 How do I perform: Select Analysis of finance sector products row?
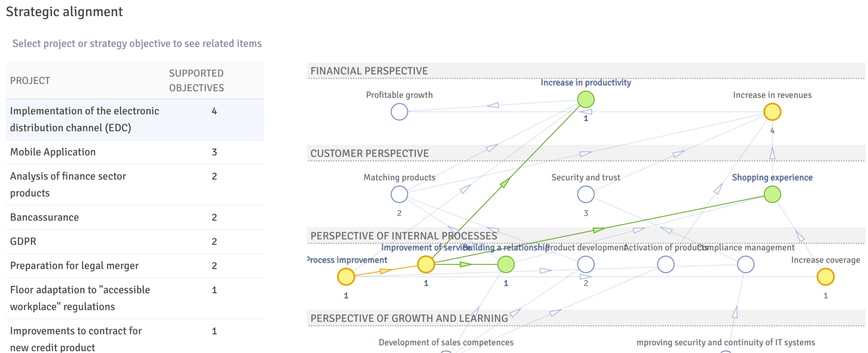point(135,185)
